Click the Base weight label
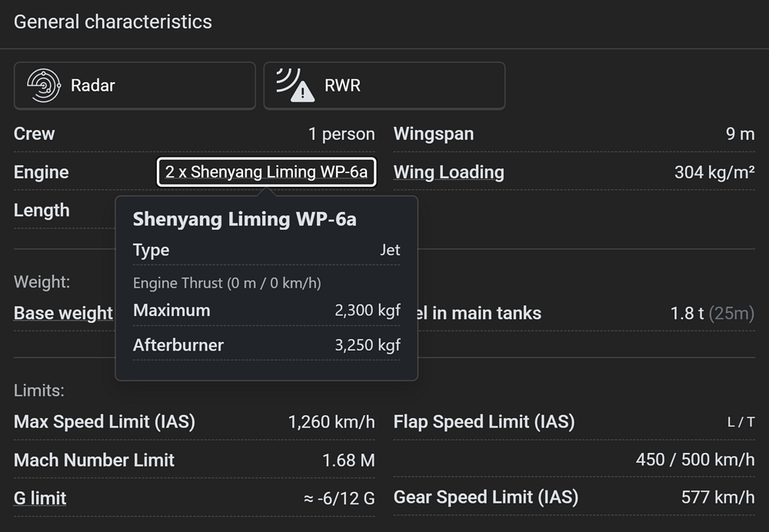 tap(63, 314)
